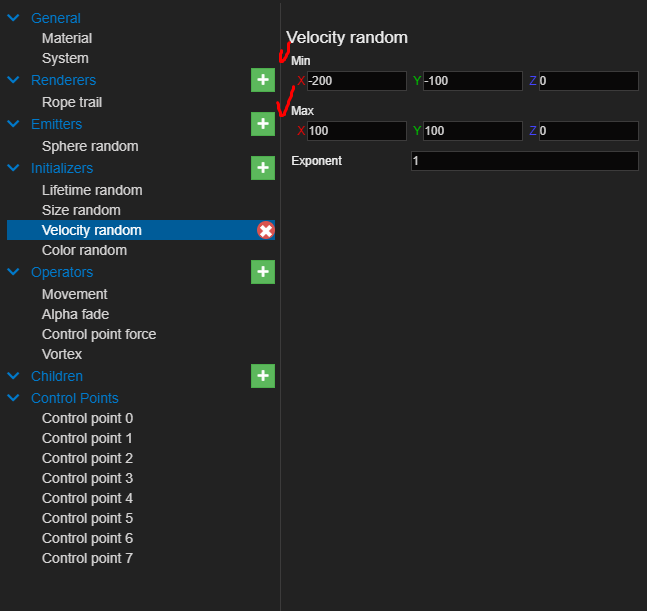
Task: Remove the Velocity random initializer
Action: pos(265,231)
